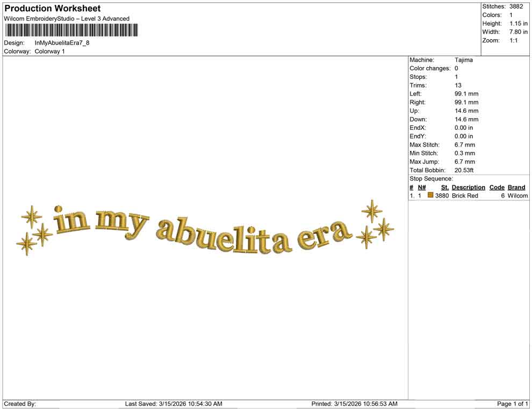This screenshot has width=532, height=409.
Task: Click the stitch count '3880' cell
Action: tap(442, 195)
